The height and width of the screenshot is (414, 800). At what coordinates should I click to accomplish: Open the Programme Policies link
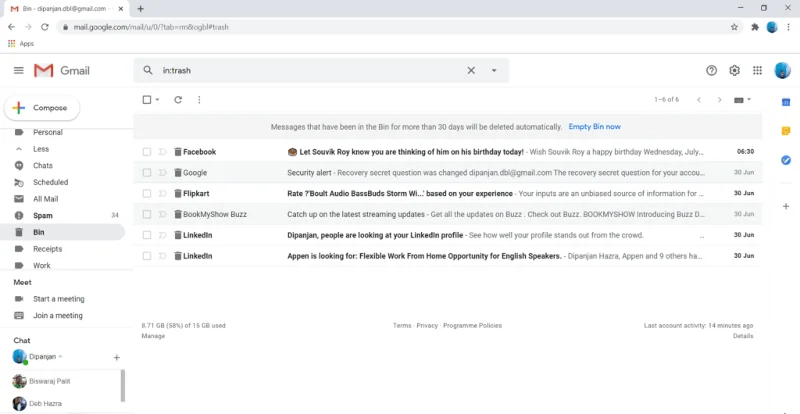pyautogui.click(x=472, y=325)
